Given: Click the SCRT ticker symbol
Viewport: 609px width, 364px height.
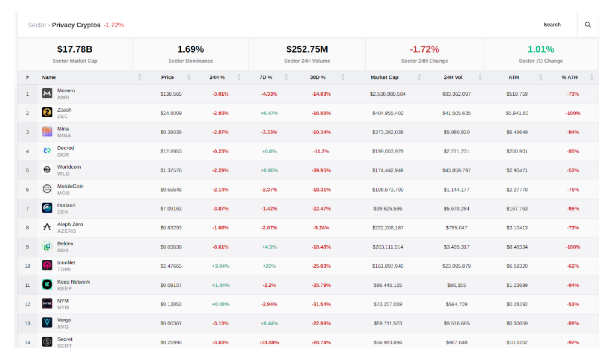Looking at the screenshot, I should click(64, 346).
